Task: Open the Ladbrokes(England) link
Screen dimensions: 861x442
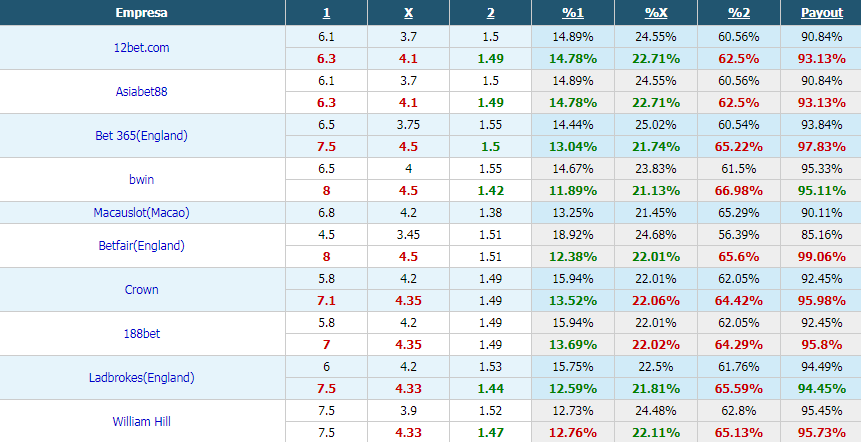Action: pyautogui.click(x=142, y=377)
